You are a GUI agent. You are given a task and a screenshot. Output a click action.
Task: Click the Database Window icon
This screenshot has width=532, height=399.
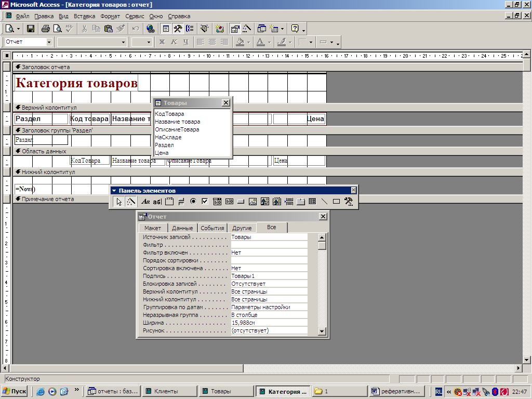262,29
